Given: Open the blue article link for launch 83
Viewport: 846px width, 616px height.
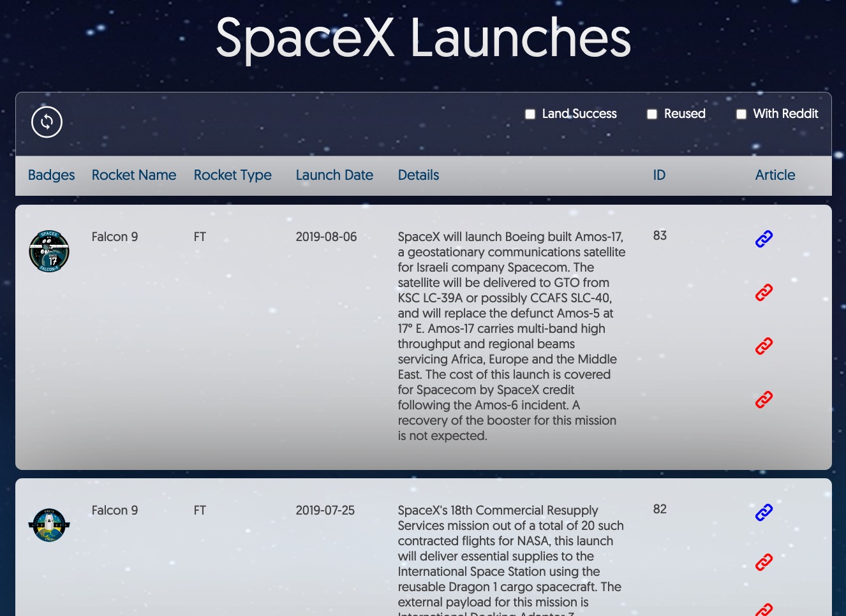Looking at the screenshot, I should point(764,238).
